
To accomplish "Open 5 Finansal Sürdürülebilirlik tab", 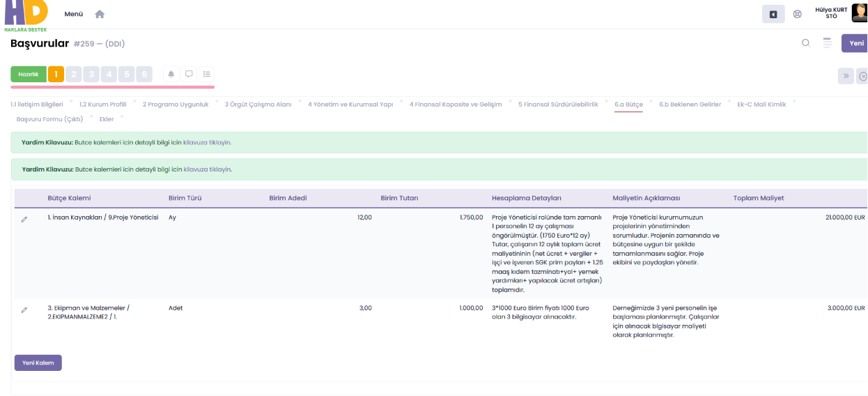I will coord(558,104).
